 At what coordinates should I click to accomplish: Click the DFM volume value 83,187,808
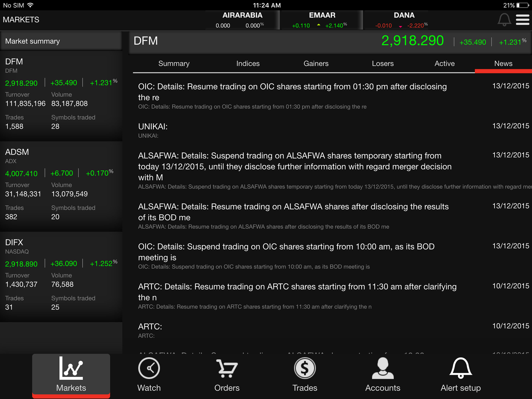[x=69, y=104]
